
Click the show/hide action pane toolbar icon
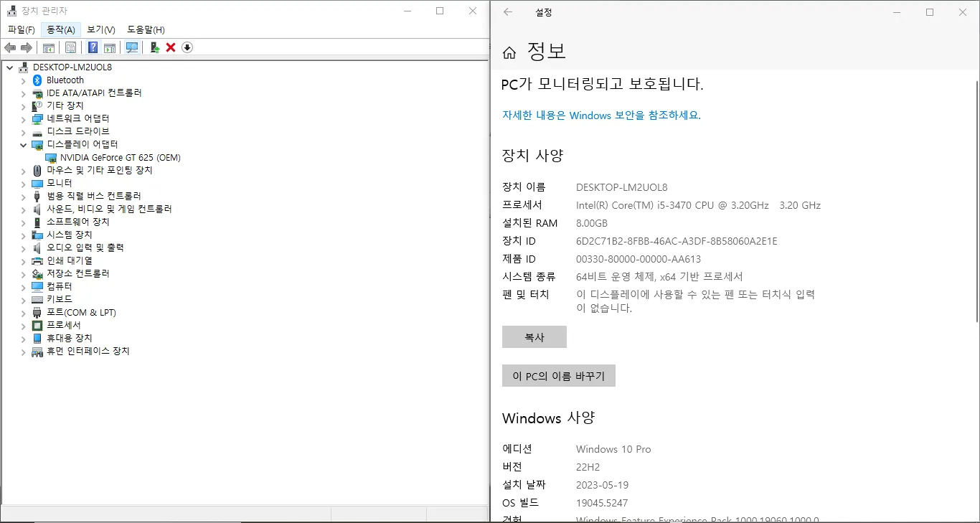110,47
